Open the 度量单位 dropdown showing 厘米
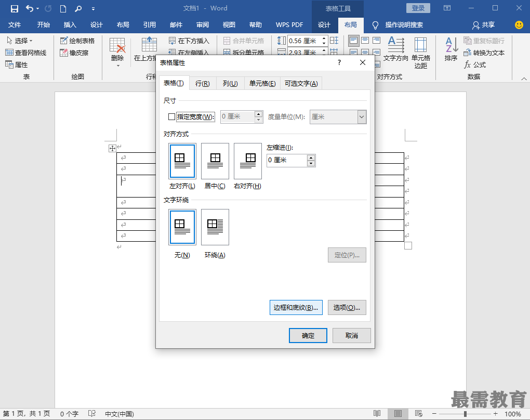The width and height of the screenshot is (530, 420). pos(338,117)
